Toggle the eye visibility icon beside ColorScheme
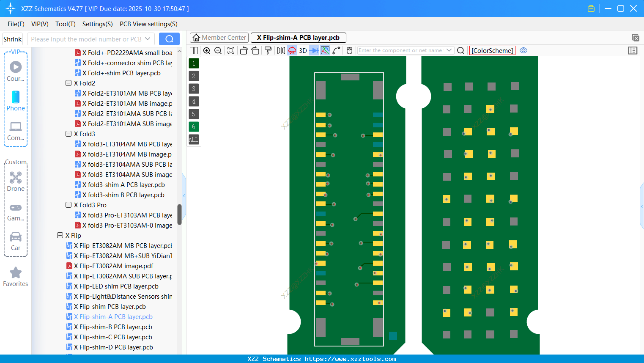The width and height of the screenshot is (644, 363). pyautogui.click(x=523, y=50)
